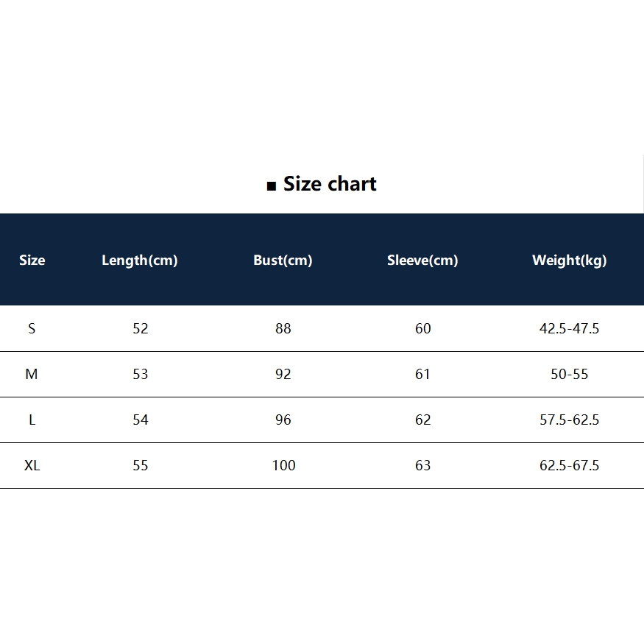Click the M size row label

click(32, 374)
